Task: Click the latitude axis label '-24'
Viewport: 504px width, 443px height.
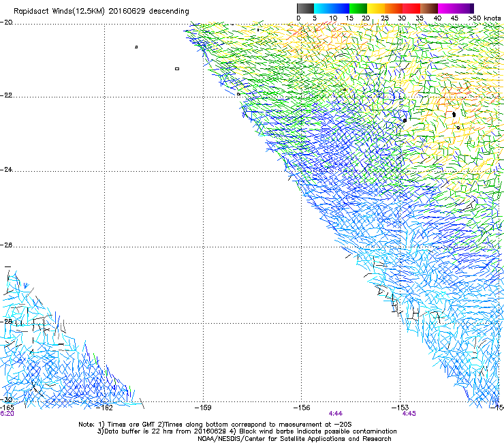Action: point(6,169)
